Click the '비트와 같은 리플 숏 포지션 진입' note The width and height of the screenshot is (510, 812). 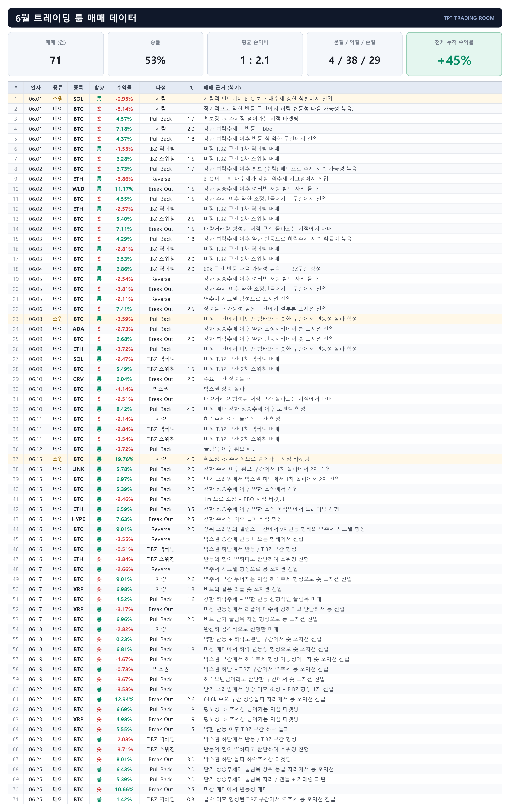(243, 589)
